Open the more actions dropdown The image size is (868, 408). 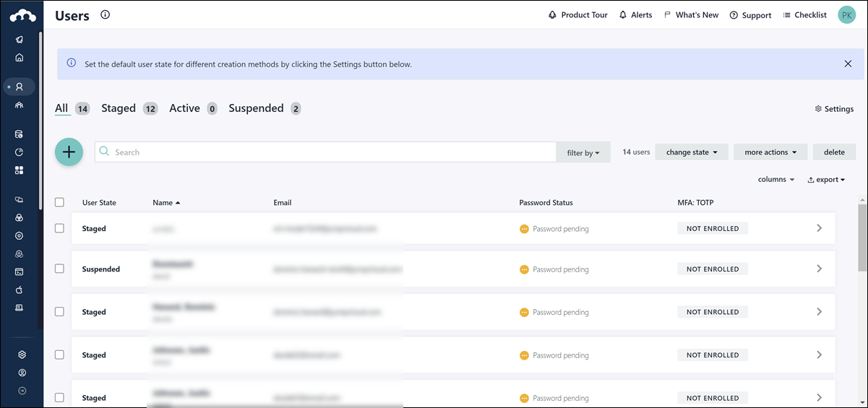[770, 152]
